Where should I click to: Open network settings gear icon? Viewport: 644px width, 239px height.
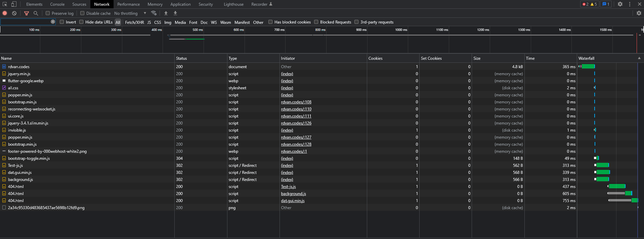tap(639, 13)
